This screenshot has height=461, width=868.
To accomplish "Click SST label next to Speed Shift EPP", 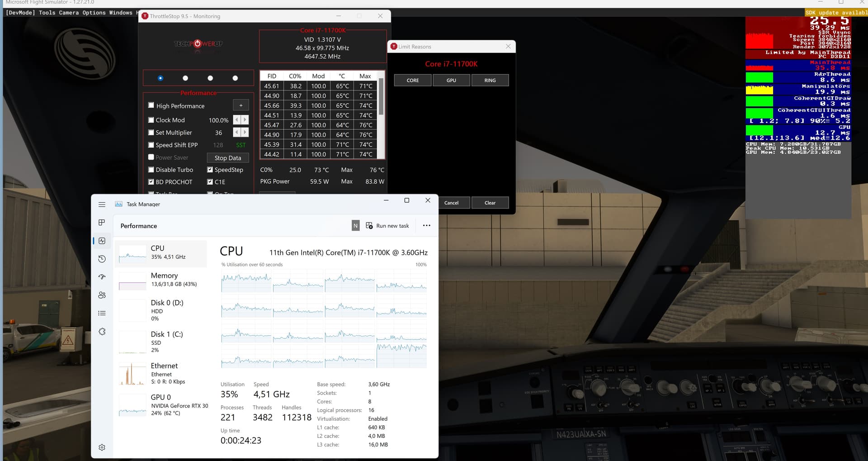I will tap(241, 145).
